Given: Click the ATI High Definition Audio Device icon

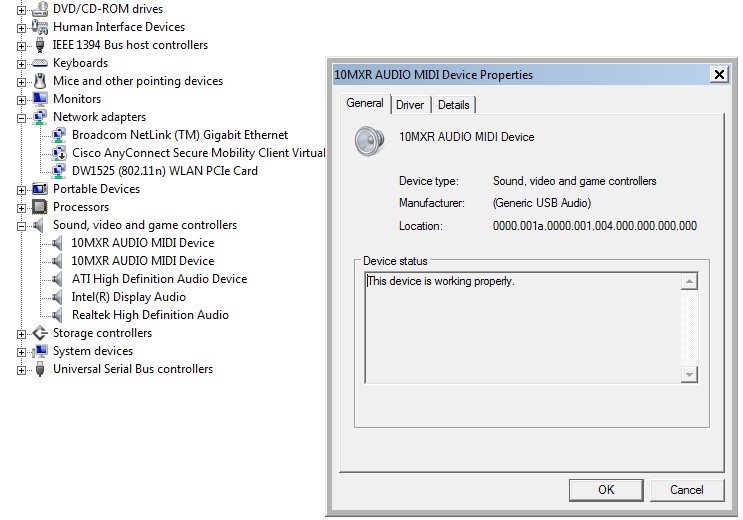Looking at the screenshot, I should coord(57,279).
